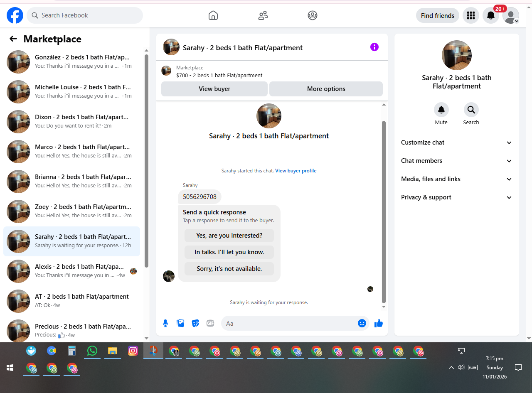This screenshot has width=532, height=393.
Task: Open the Dixon conversation
Action: pos(71,122)
